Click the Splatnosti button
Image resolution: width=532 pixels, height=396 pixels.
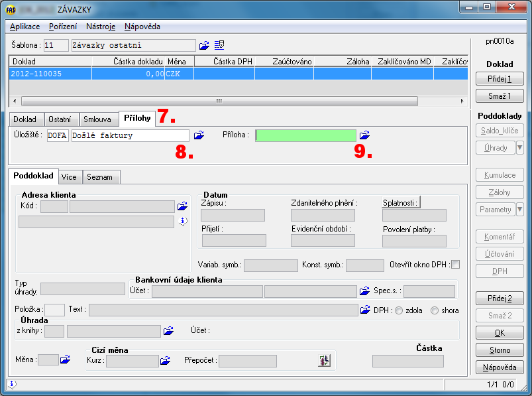tap(401, 202)
